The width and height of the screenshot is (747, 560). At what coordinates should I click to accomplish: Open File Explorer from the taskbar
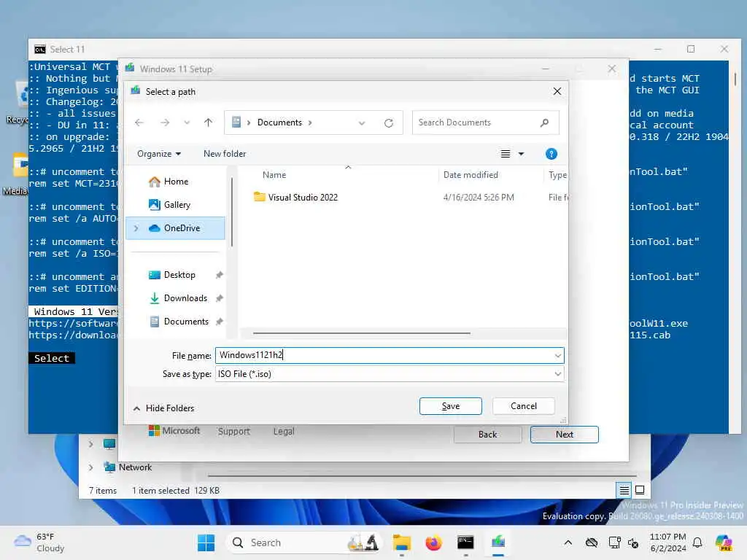[402, 542]
